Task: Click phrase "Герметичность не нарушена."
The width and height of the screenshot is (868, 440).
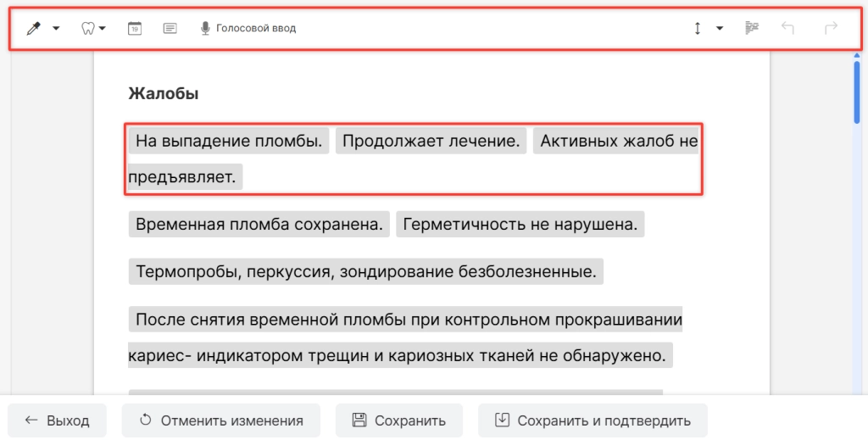Action: point(520,225)
